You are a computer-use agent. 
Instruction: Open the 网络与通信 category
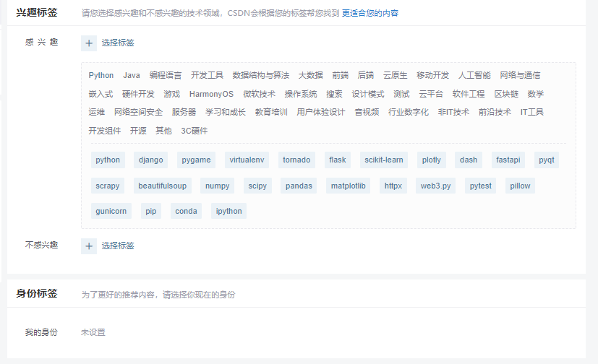click(520, 75)
